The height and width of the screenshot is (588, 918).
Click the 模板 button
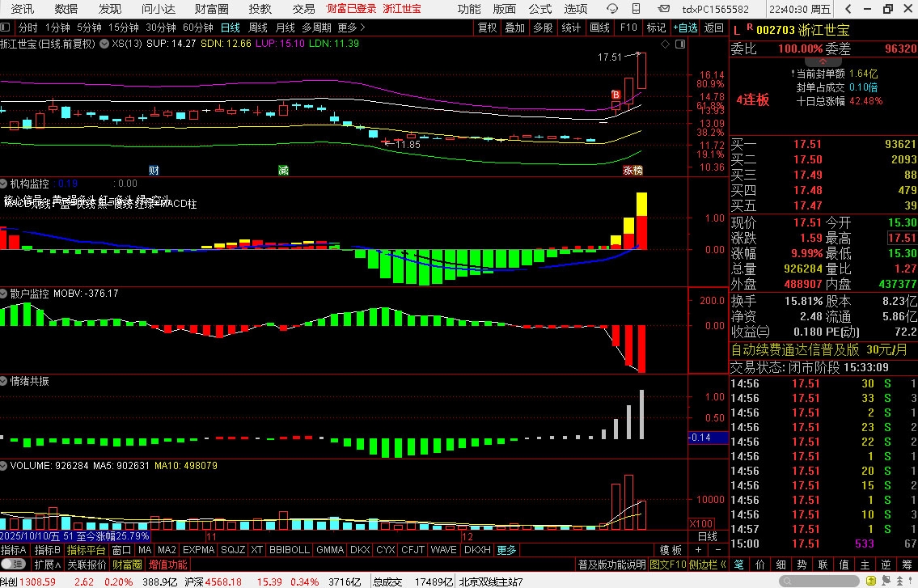tap(671, 550)
